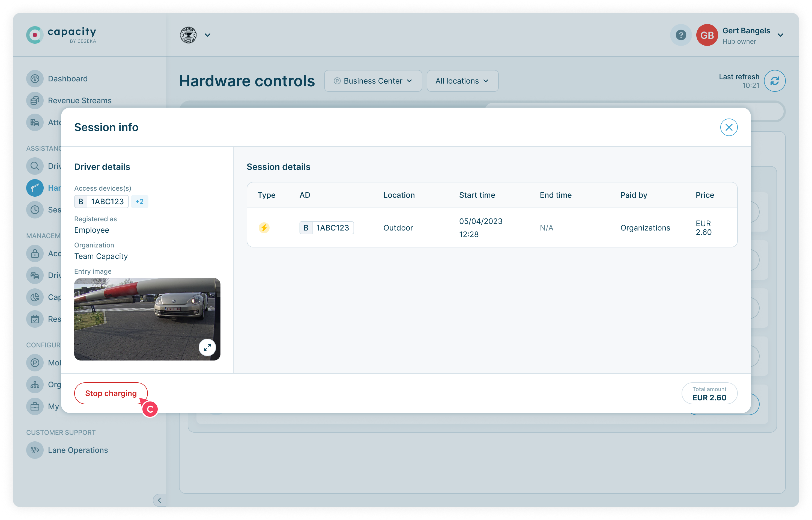812x520 pixels.
Task: Click the Organizations network icon in the sidebar
Action: click(35, 385)
